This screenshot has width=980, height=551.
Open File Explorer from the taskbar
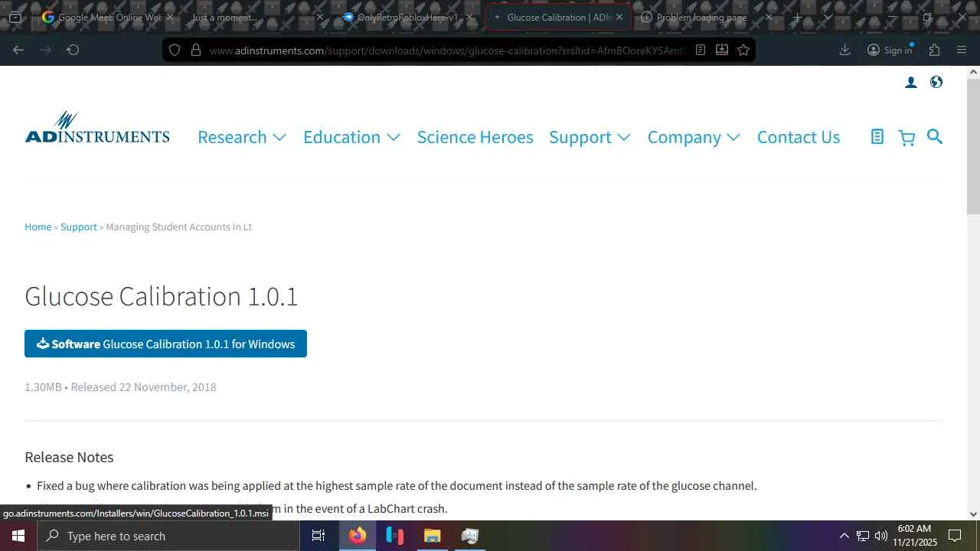(433, 536)
